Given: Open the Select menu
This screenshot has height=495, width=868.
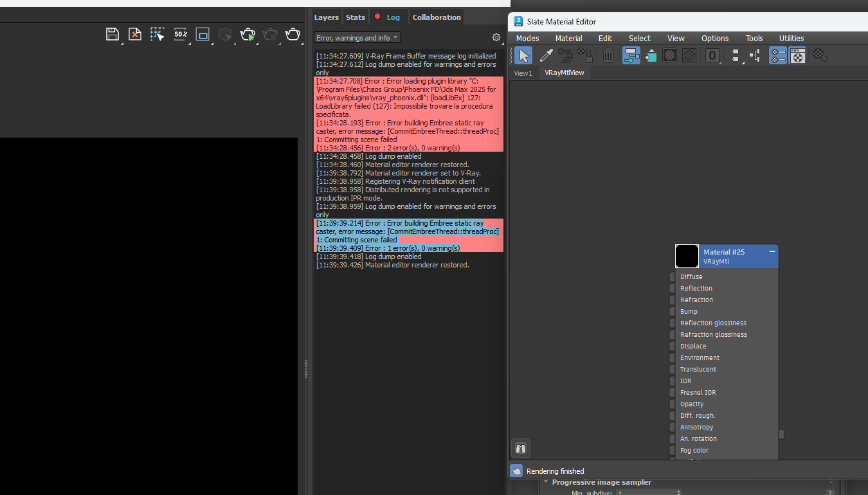Looking at the screenshot, I should (x=640, y=39).
